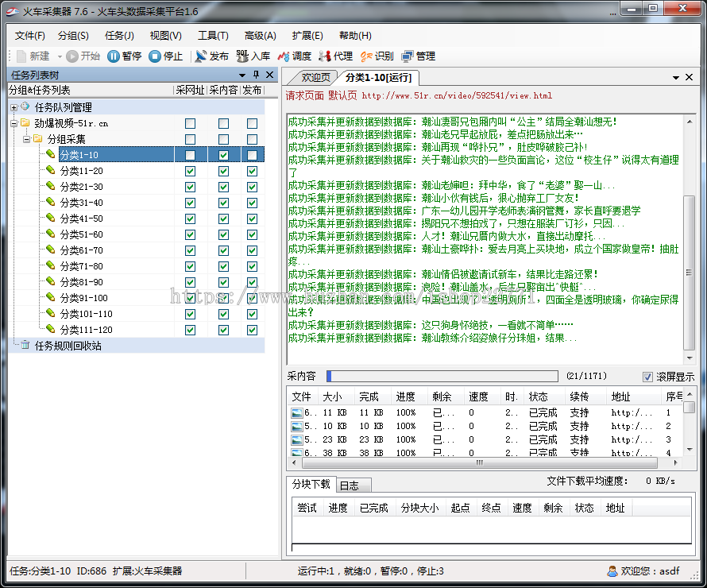707x588 pixels.
Task: Collapse the 分组采集 tree node
Action: [26, 139]
